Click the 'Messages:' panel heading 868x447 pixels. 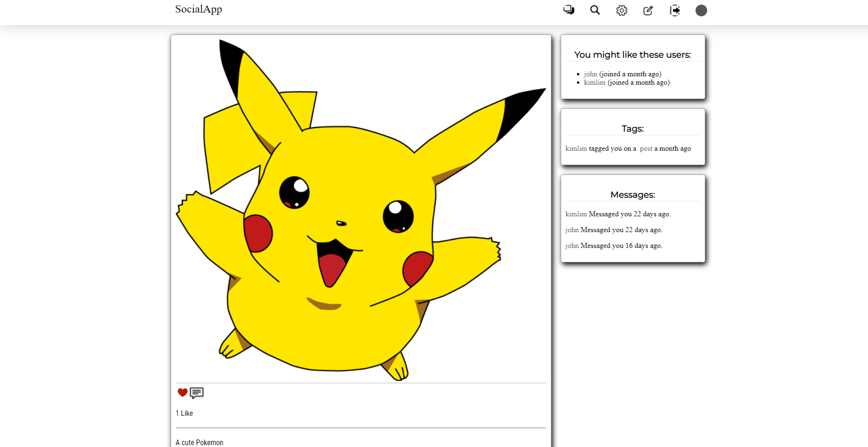pos(633,195)
